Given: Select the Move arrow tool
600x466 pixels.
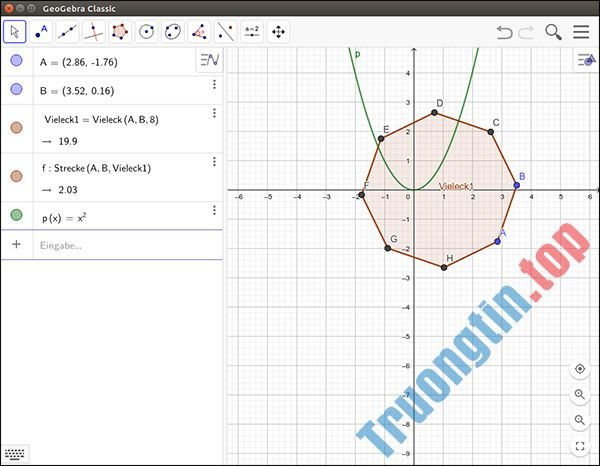Looking at the screenshot, I should pos(16,32).
